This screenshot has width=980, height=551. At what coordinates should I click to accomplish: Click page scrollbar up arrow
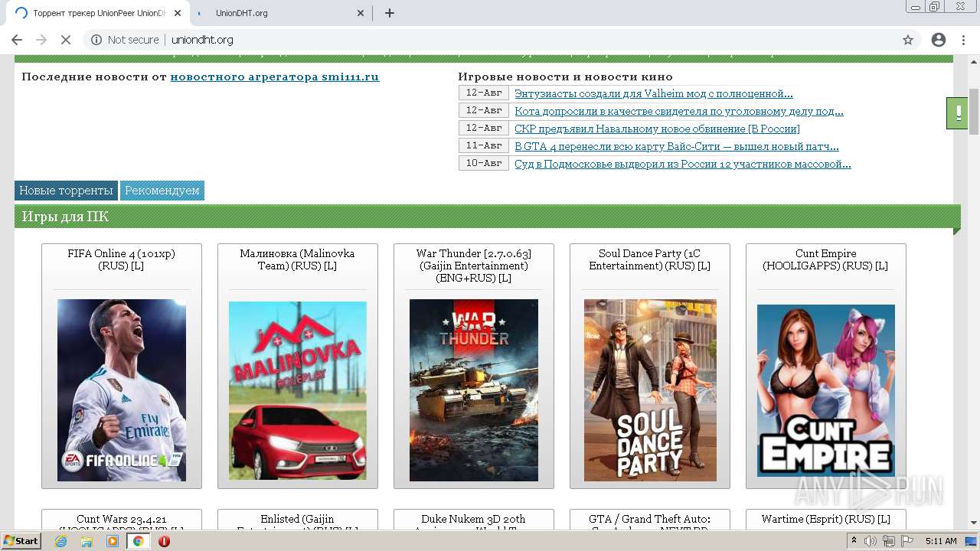973,62
